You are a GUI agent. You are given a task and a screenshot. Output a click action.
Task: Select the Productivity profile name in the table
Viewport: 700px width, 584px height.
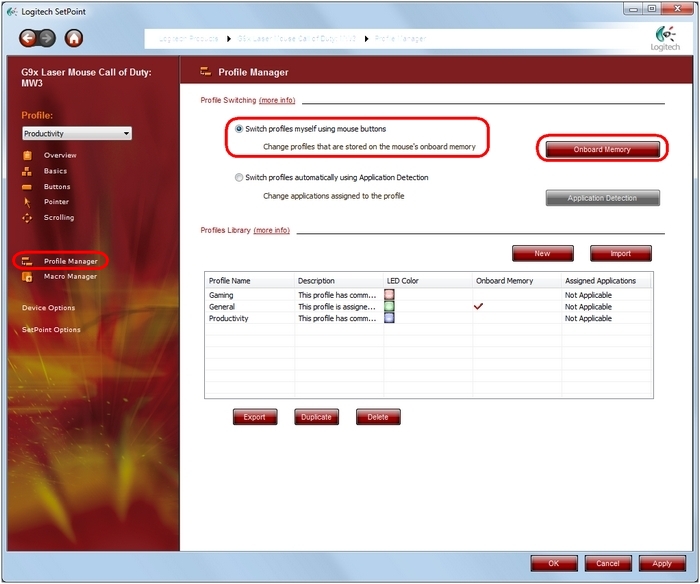tap(229, 318)
